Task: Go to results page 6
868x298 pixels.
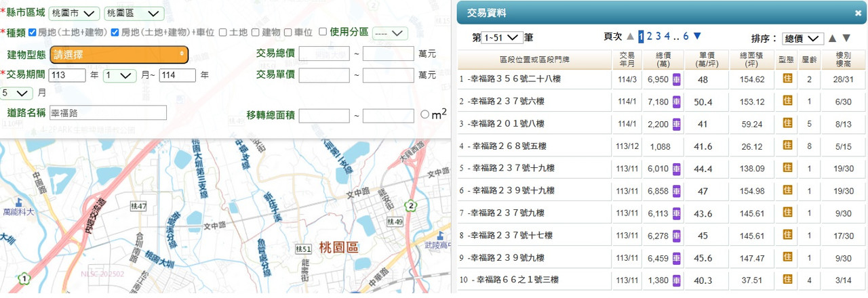Action: pos(686,37)
